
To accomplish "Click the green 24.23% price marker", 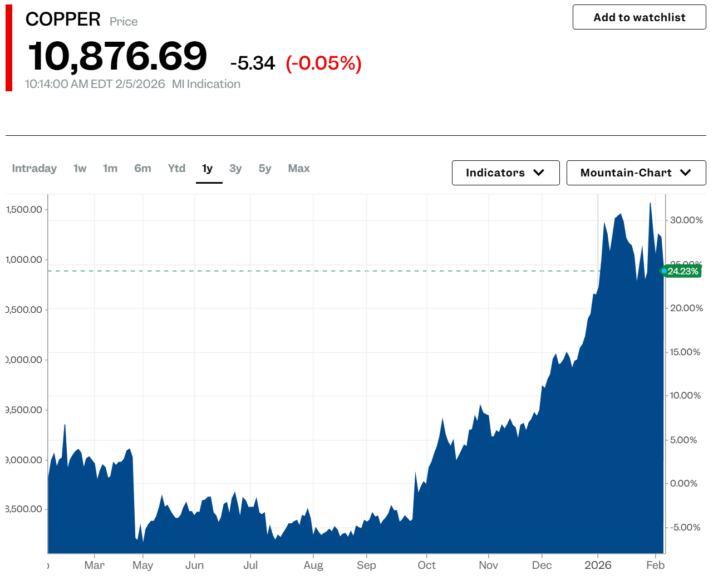I will (683, 271).
